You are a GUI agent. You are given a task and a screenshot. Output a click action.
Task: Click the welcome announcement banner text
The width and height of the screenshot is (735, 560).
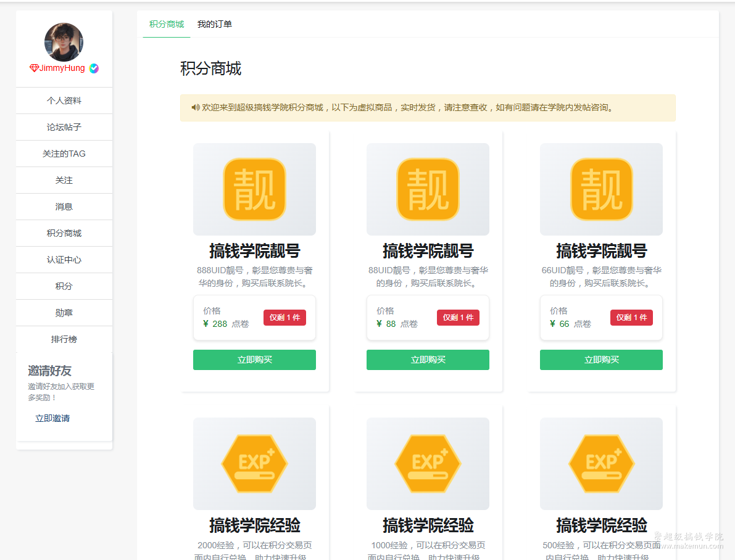[407, 108]
